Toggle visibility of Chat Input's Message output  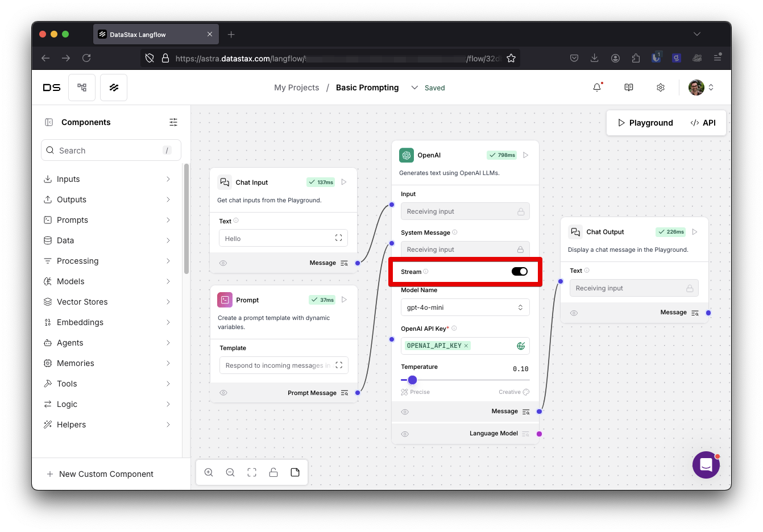click(223, 263)
